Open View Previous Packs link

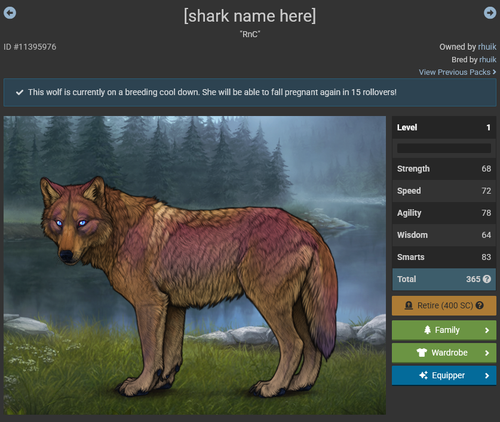(457, 72)
